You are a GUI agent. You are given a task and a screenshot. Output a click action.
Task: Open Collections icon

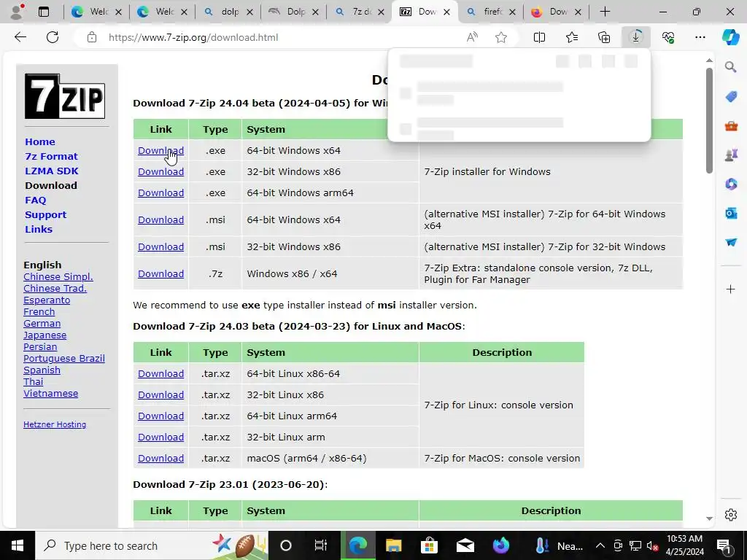(x=603, y=37)
